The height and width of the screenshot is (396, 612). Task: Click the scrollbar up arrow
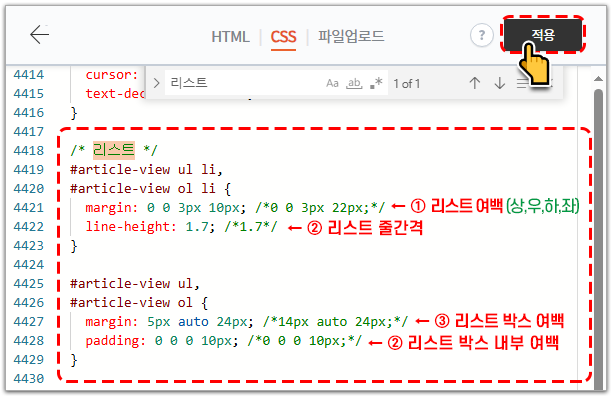click(598, 79)
